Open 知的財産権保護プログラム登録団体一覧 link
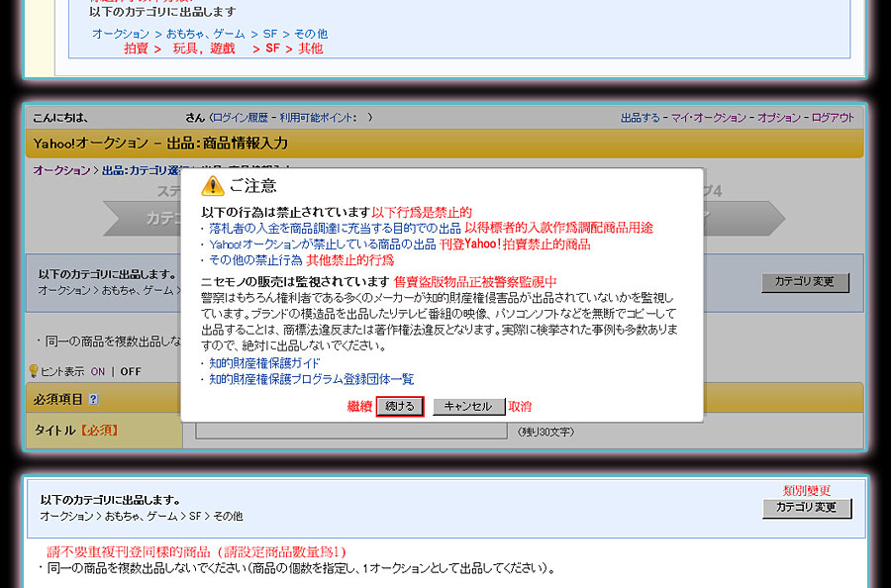Image resolution: width=891 pixels, height=588 pixels. point(312,379)
